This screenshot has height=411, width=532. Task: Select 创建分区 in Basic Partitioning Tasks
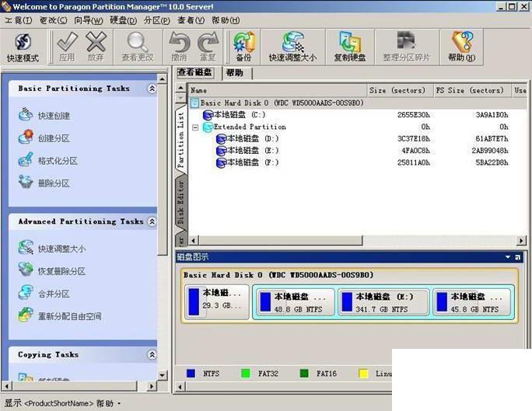[44, 138]
